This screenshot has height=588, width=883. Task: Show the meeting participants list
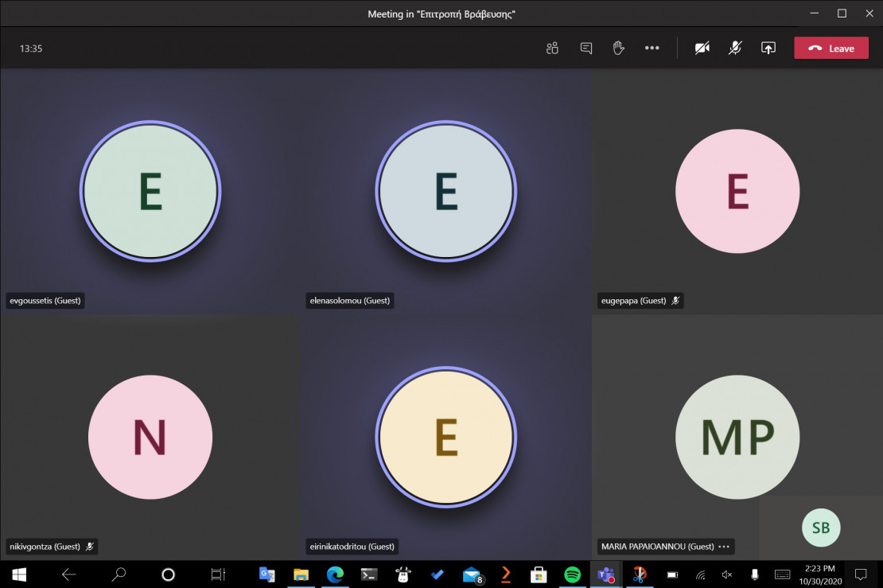pos(552,49)
